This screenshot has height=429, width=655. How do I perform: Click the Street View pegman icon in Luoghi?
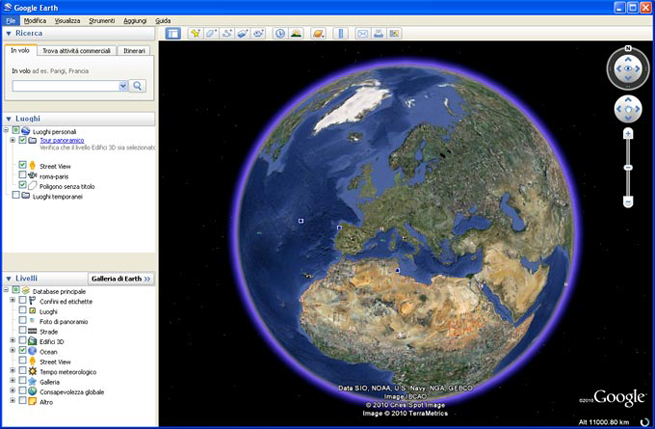coord(33,166)
